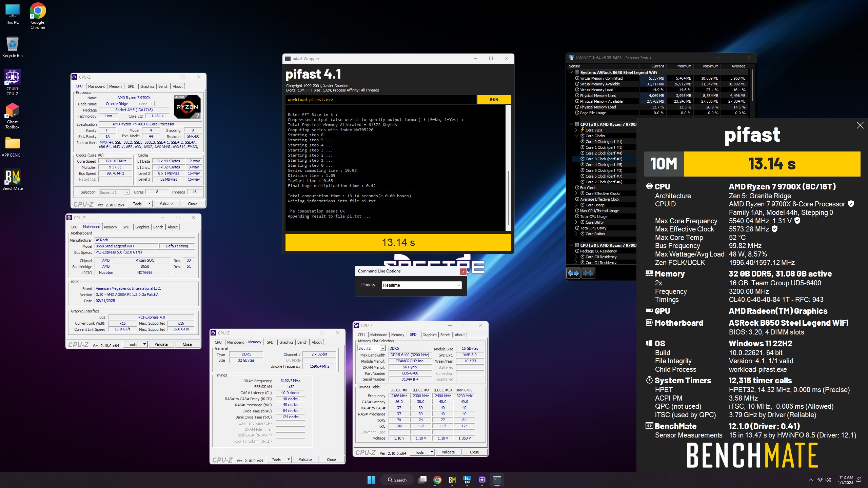The width and height of the screenshot is (868, 488).
Task: Click the terminal icon in the taskbar
Action: coord(497,480)
